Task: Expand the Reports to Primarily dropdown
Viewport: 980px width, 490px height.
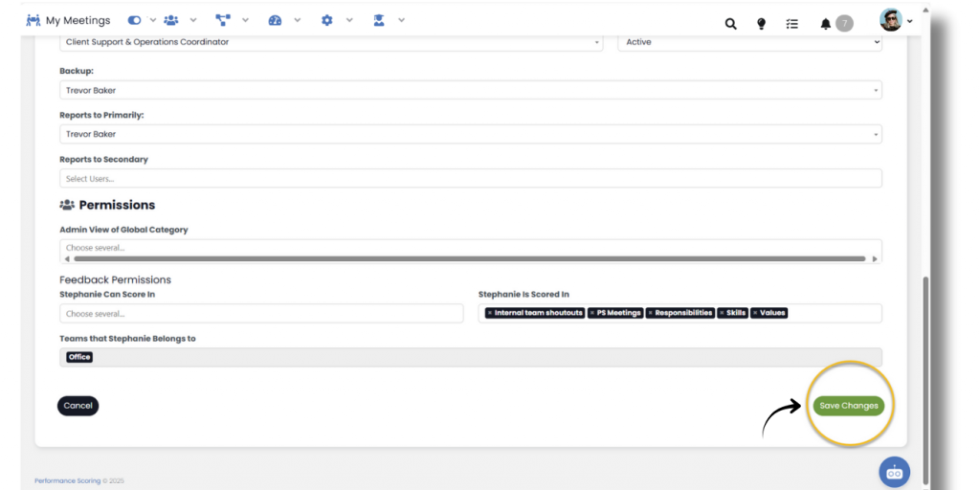Action: click(x=470, y=135)
